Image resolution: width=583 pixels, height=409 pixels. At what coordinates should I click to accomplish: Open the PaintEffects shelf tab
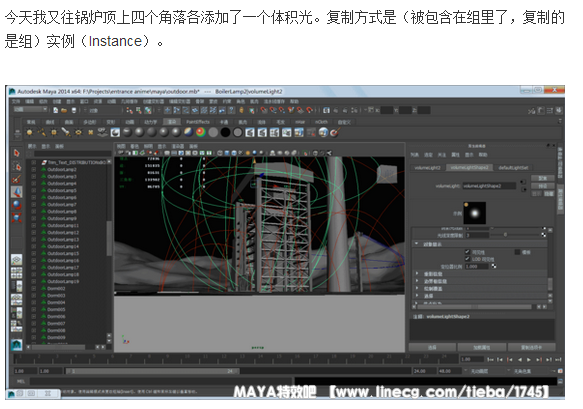point(198,122)
